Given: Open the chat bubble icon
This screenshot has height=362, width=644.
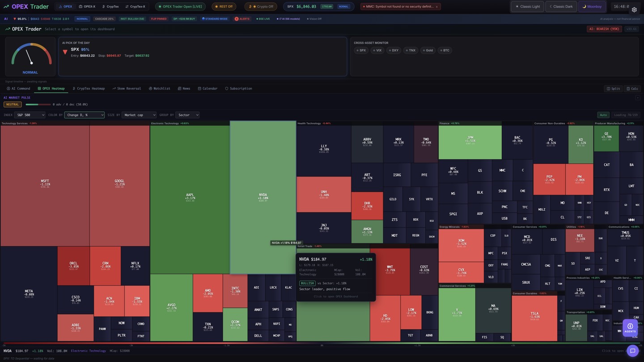Looking at the screenshot, I should click(x=632, y=351).
